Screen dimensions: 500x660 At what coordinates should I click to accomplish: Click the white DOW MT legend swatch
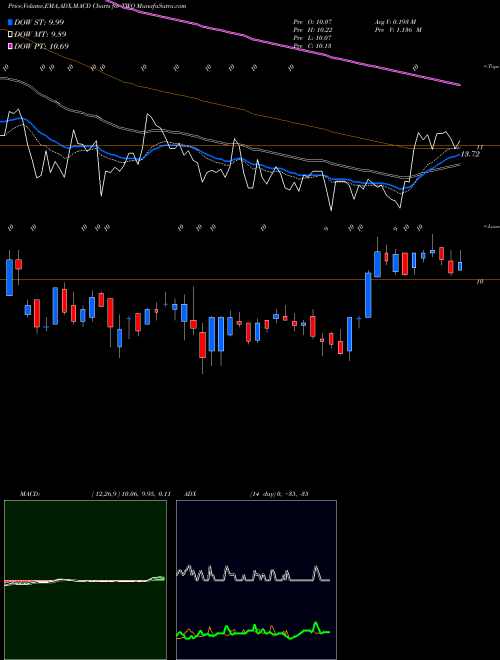[x=10, y=35]
